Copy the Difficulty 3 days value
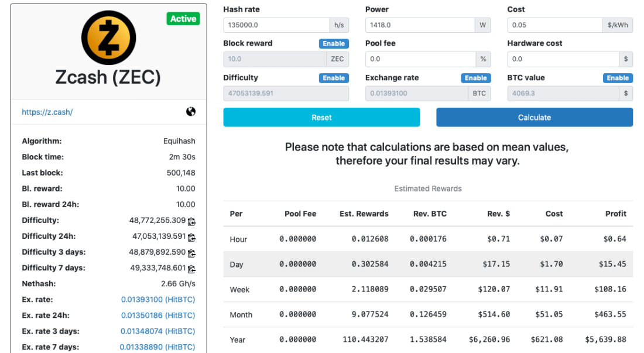Viewport: 644px width, 353px height. (x=191, y=253)
